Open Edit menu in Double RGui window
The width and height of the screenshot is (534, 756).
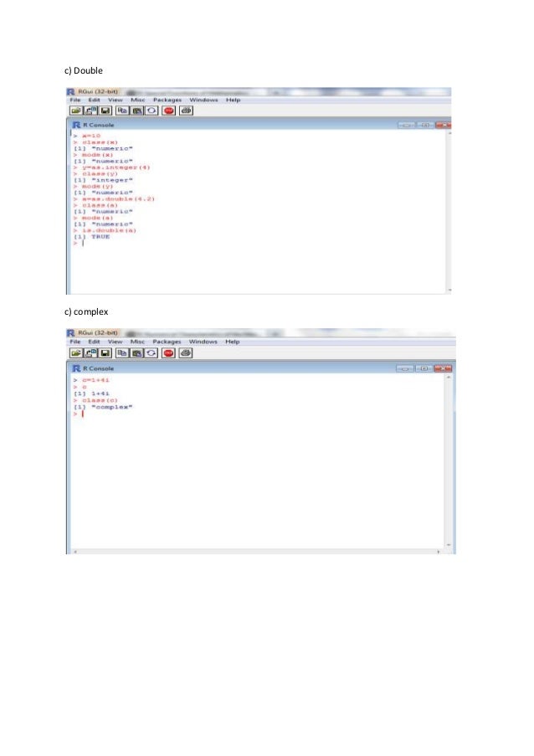click(94, 100)
